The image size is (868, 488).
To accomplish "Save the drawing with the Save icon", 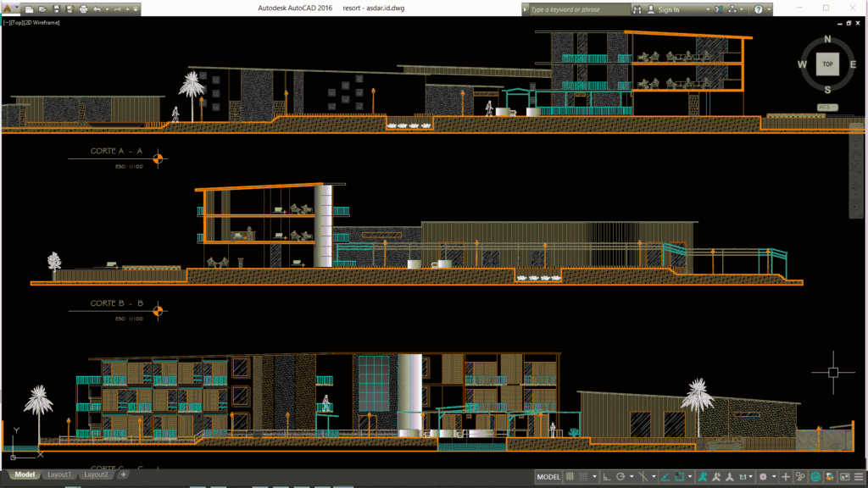I will (55, 9).
